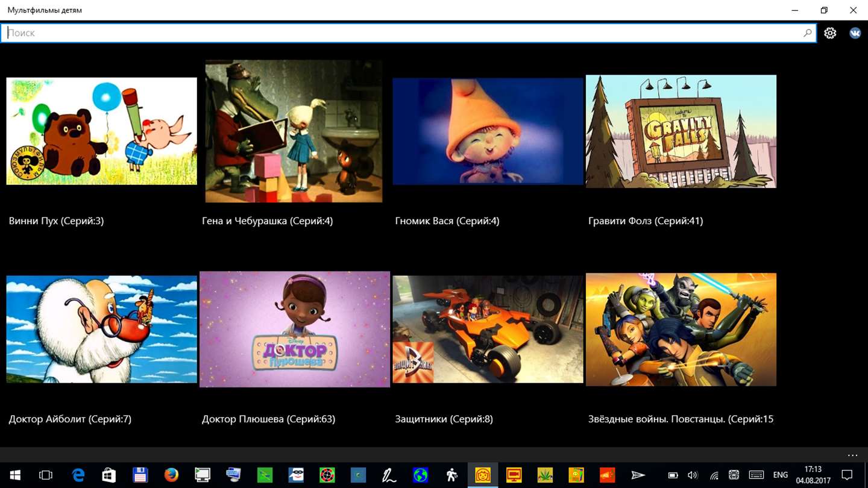Select the title "Защитники (Серий:8)"
Image resolution: width=868 pixels, height=488 pixels.
pyautogui.click(x=444, y=419)
